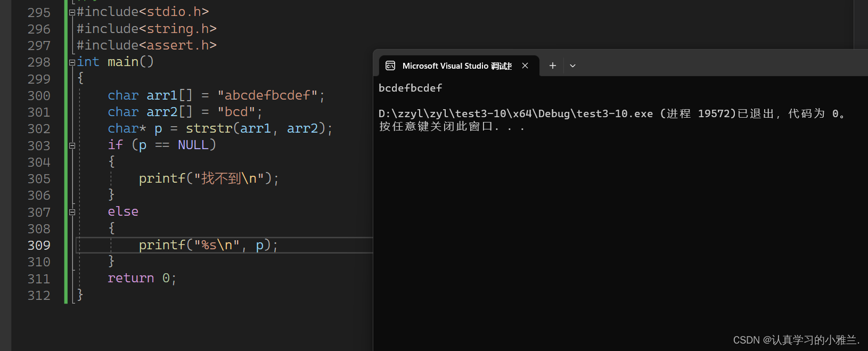The width and height of the screenshot is (868, 351).
Task: Click the NULL keyword in the if condition
Action: point(193,145)
